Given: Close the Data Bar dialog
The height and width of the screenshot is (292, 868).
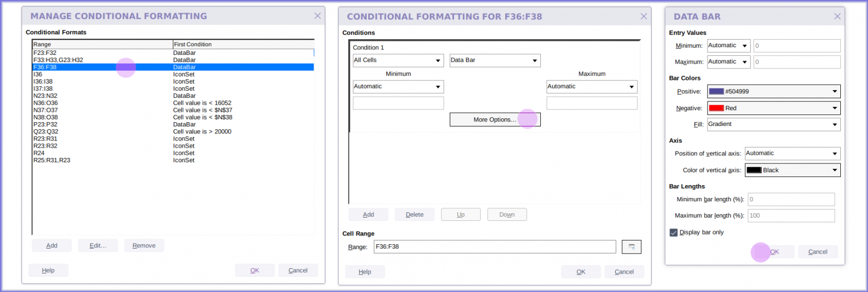Looking at the screenshot, I should (x=837, y=16).
